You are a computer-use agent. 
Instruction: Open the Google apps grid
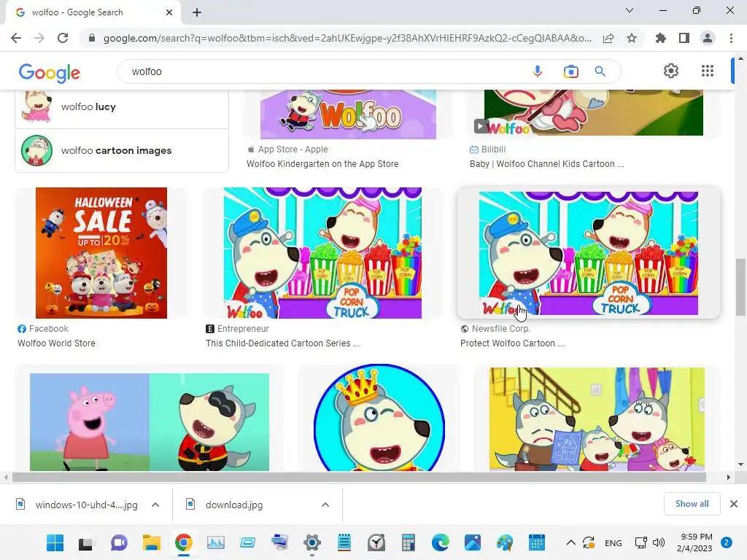pyautogui.click(x=708, y=71)
